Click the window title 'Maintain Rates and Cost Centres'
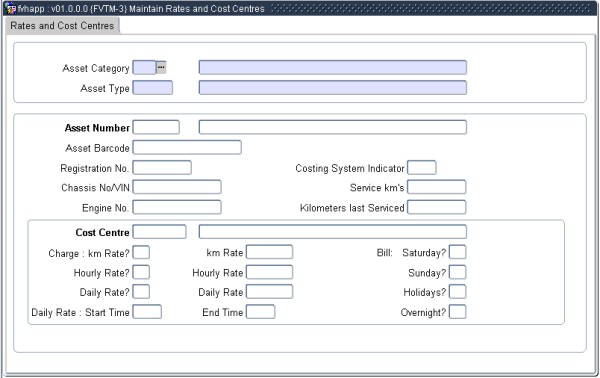The width and height of the screenshot is (600, 378). 197,8
